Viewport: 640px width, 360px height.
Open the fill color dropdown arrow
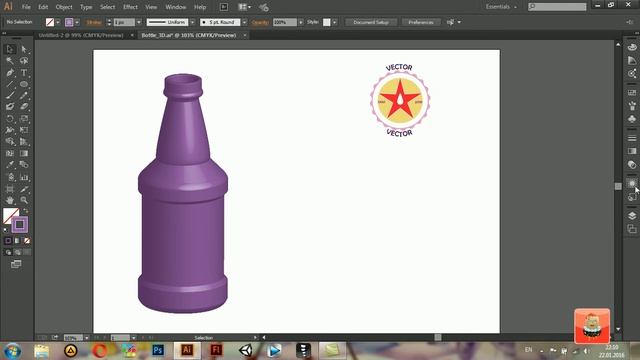click(x=58, y=22)
